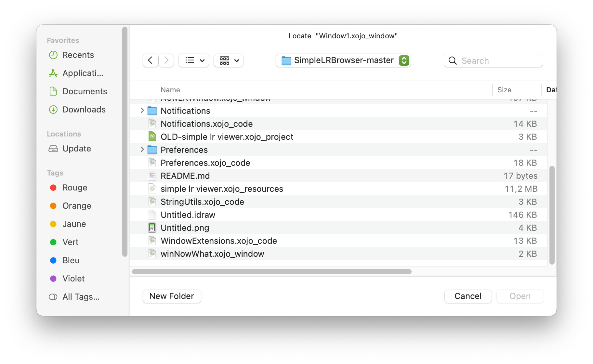Click the vertical file list scrollbar
Image resolution: width=593 pixels, height=364 pixels.
552,215
